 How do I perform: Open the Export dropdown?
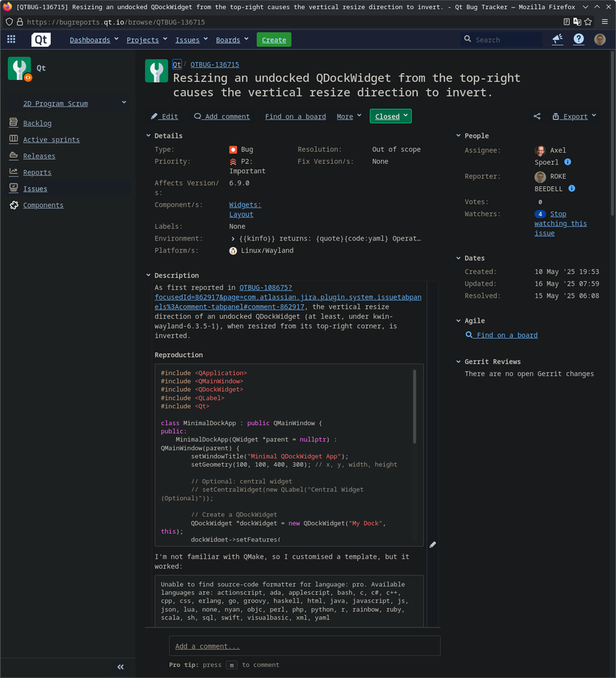point(575,116)
